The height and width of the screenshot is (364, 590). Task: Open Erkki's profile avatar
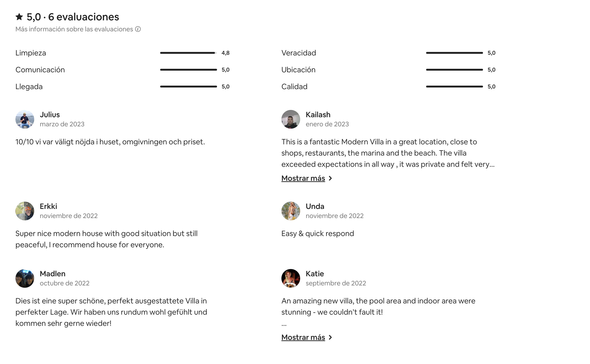click(25, 211)
